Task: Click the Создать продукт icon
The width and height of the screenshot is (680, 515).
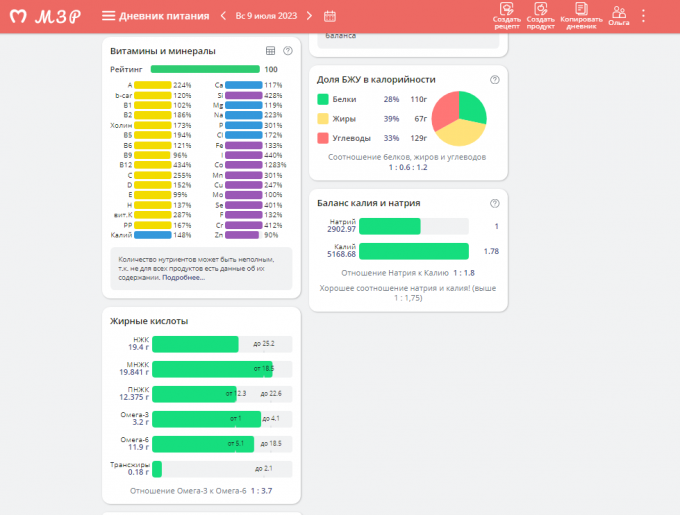Action: [541, 15]
